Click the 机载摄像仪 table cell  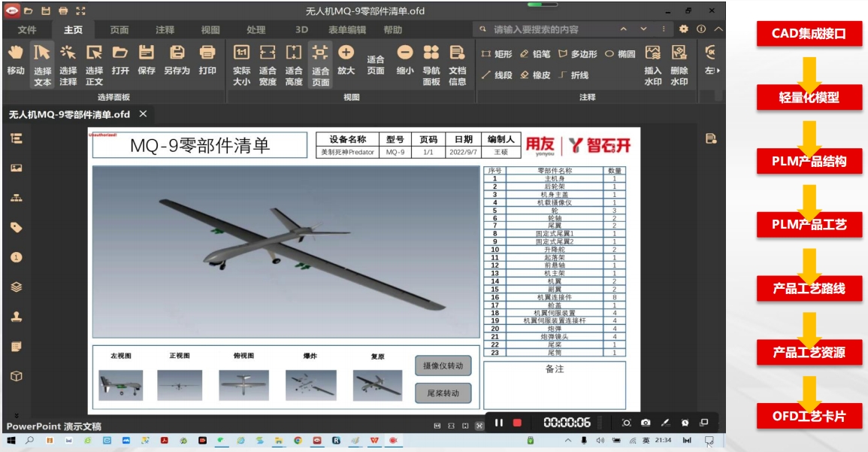pyautogui.click(x=554, y=203)
